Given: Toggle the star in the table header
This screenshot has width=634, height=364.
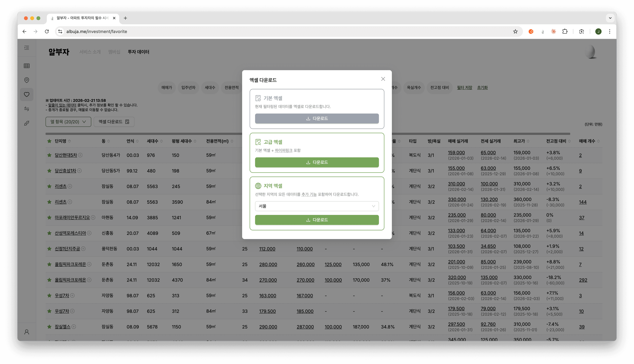Looking at the screenshot, I should tap(49, 141).
